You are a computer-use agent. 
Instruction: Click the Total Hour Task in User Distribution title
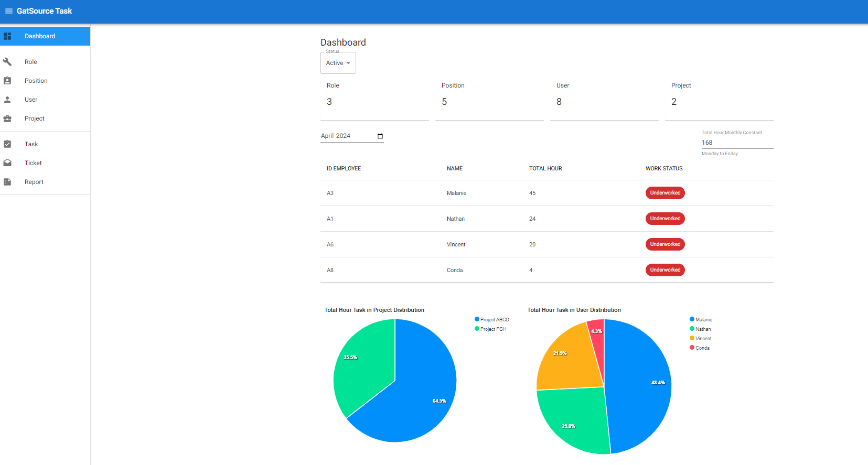pos(574,310)
